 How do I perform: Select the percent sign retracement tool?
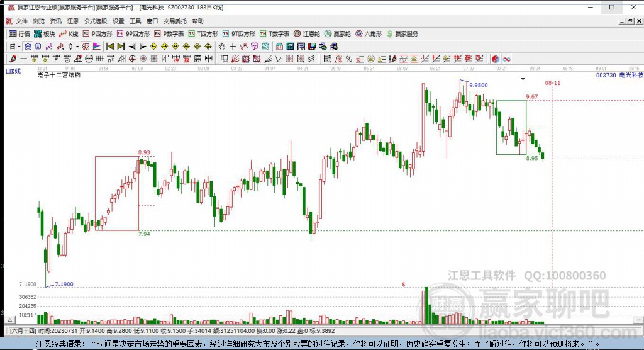(348, 59)
